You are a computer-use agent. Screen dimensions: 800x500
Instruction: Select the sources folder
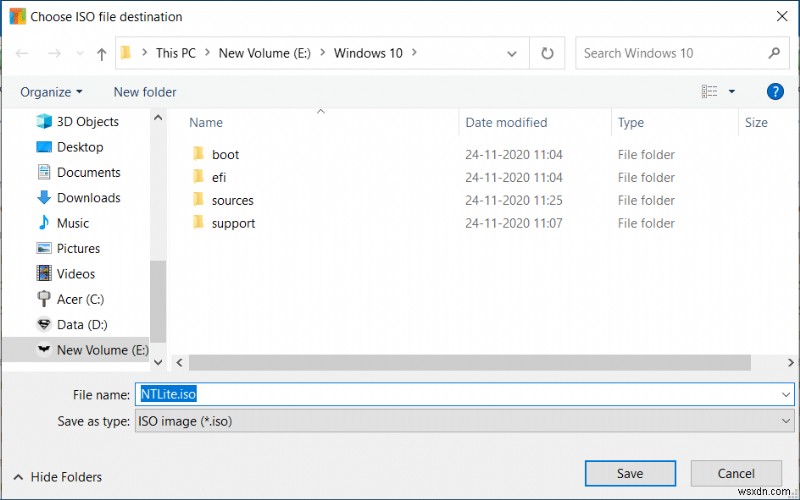pyautogui.click(x=233, y=201)
